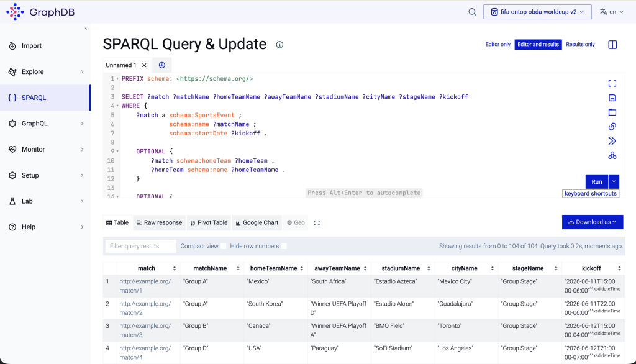Screen dimensions: 636x364
Task: Click the GraphDB logo
Action: (40, 12)
